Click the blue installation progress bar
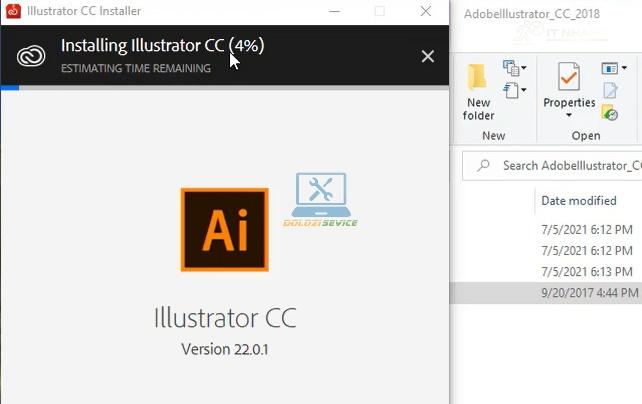This screenshot has width=642, height=404. (x=10, y=88)
